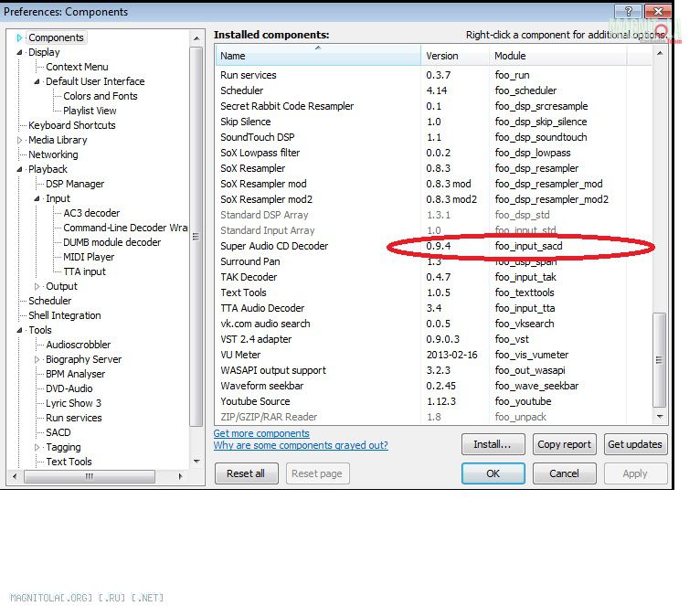The image size is (700, 606).
Task: Expand the Media Library node
Action: pos(19,140)
